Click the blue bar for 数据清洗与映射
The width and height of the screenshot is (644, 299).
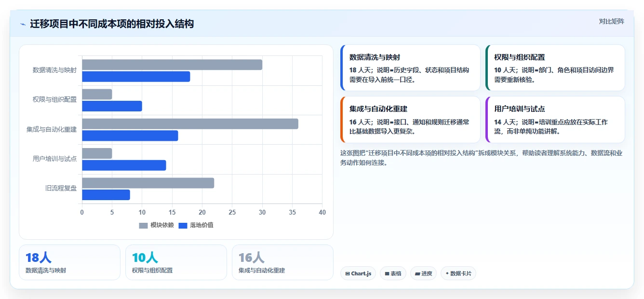136,77
